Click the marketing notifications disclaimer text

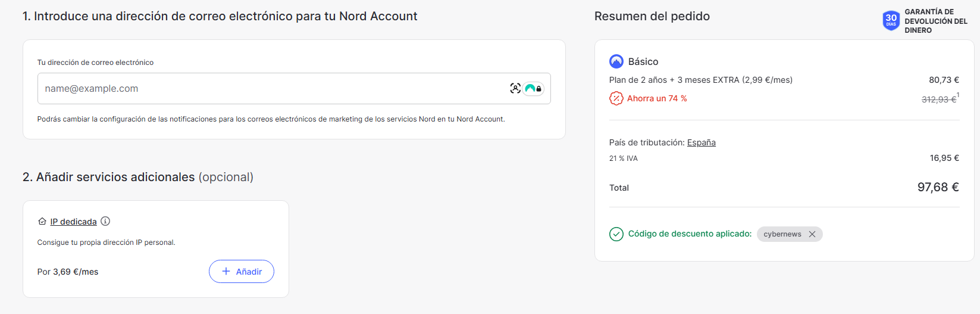pos(271,119)
